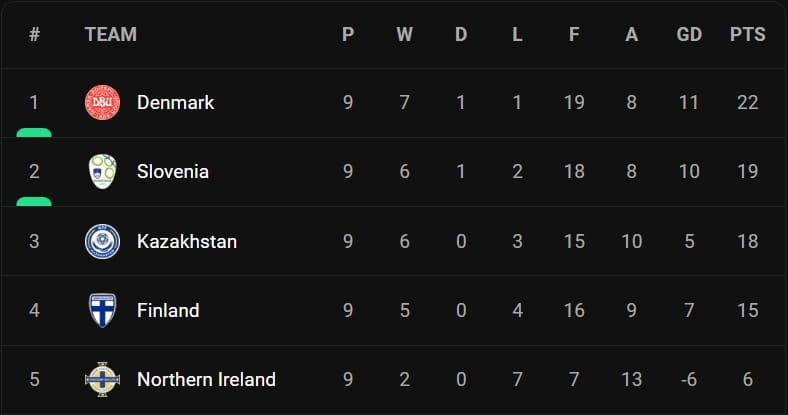Click the Northern Ireland team crest icon
788x415 pixels.
click(x=102, y=379)
